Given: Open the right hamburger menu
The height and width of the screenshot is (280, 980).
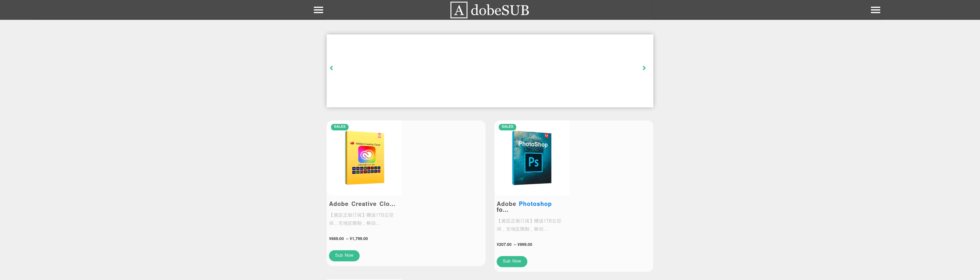Looking at the screenshot, I should (x=875, y=10).
